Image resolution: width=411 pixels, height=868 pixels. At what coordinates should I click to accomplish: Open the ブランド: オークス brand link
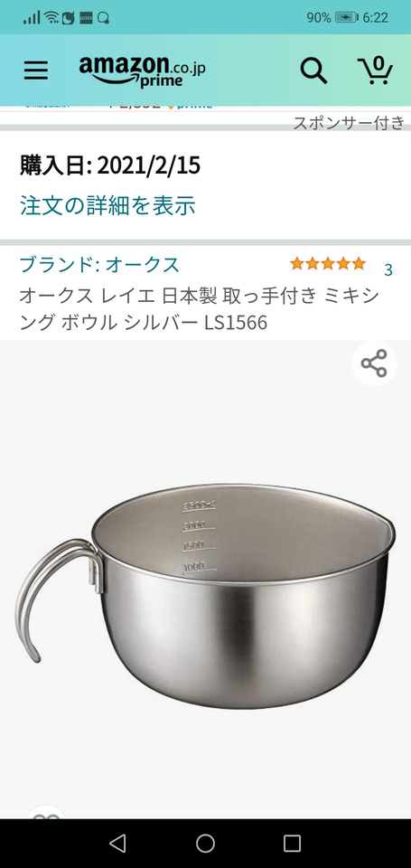99,265
